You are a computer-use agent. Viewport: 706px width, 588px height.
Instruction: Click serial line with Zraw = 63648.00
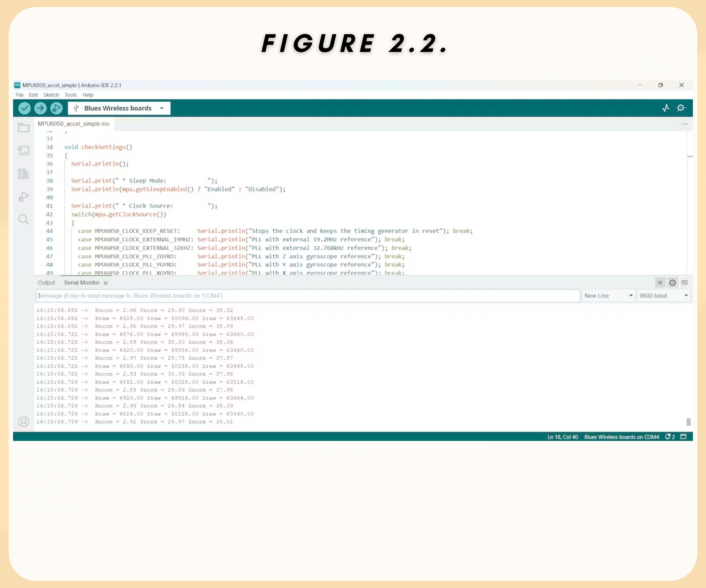coord(145,318)
